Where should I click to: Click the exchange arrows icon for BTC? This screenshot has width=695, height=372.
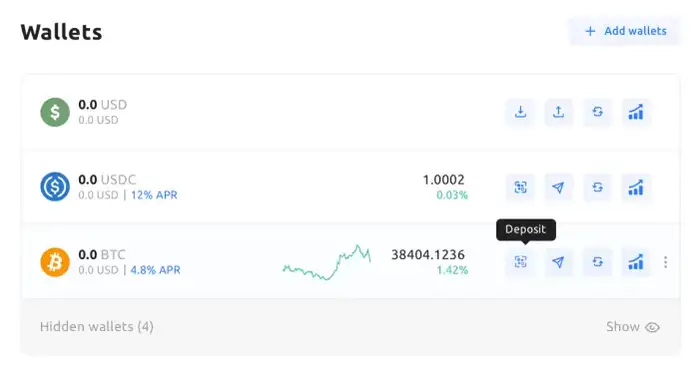coord(597,262)
